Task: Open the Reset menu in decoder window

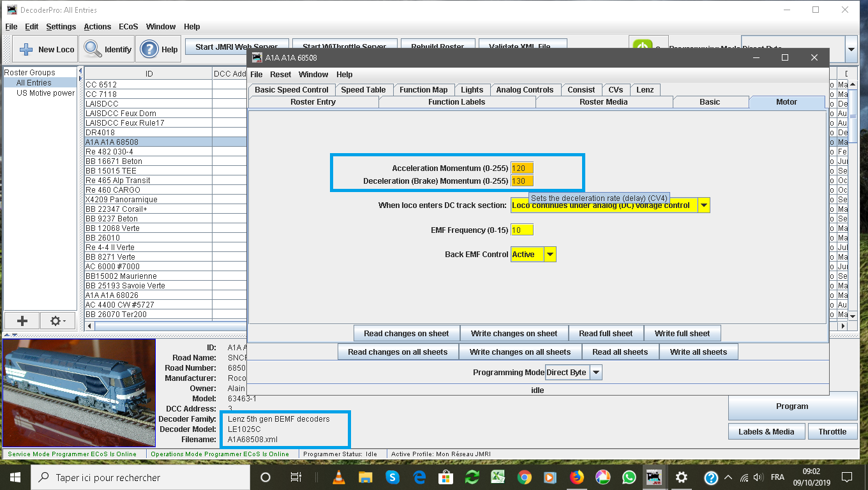Action: coord(281,75)
